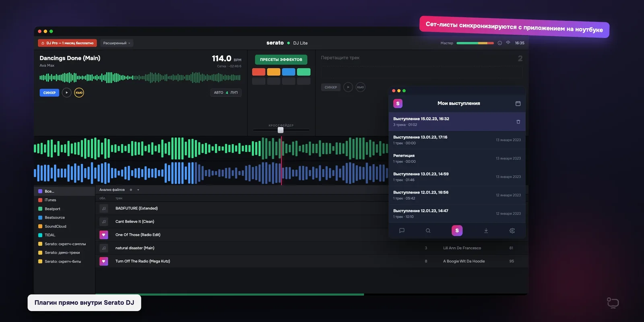
Task: Click DJ Pro — 1 месяц бесплатно button
Action: pos(67,43)
